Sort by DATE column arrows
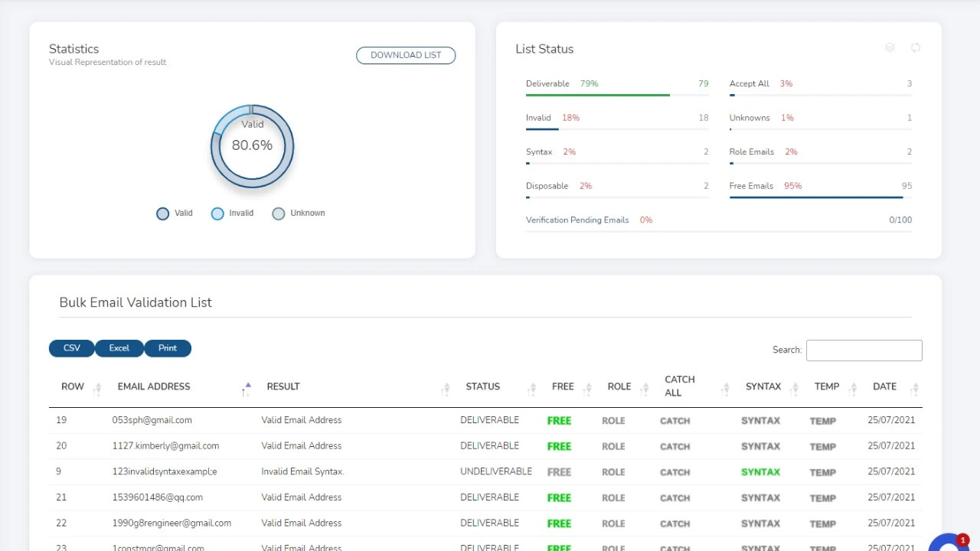Viewport: 980px width, 551px height. click(914, 390)
